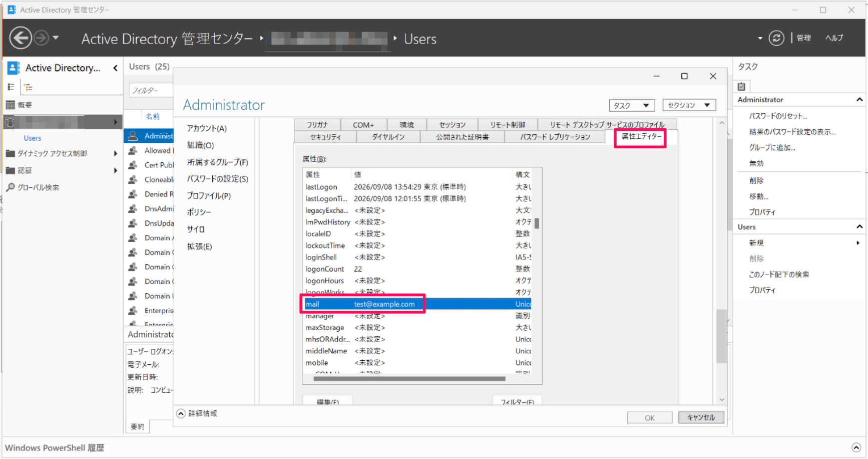The width and height of the screenshot is (868, 459).
Task: Switch to フリガナ tab
Action: tap(317, 125)
